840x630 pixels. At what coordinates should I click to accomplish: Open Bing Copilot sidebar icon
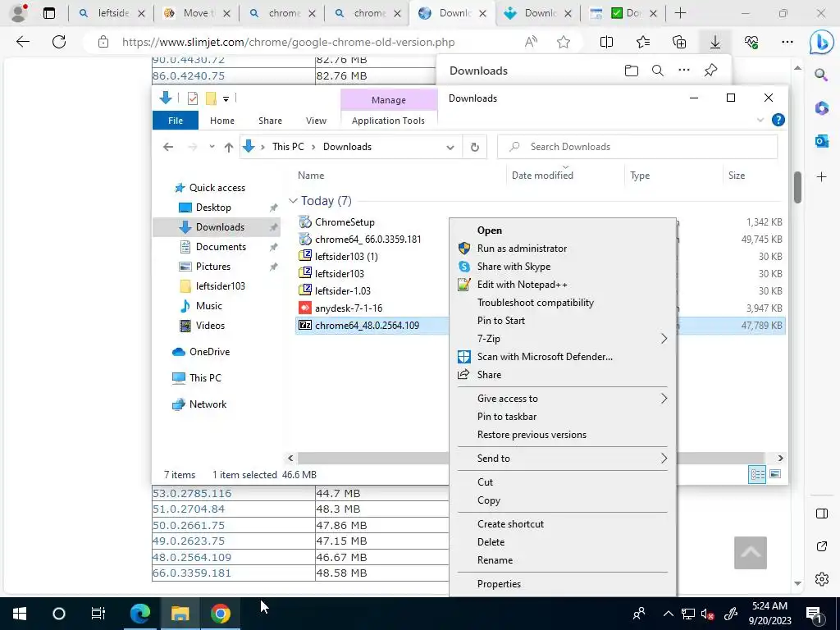821,43
